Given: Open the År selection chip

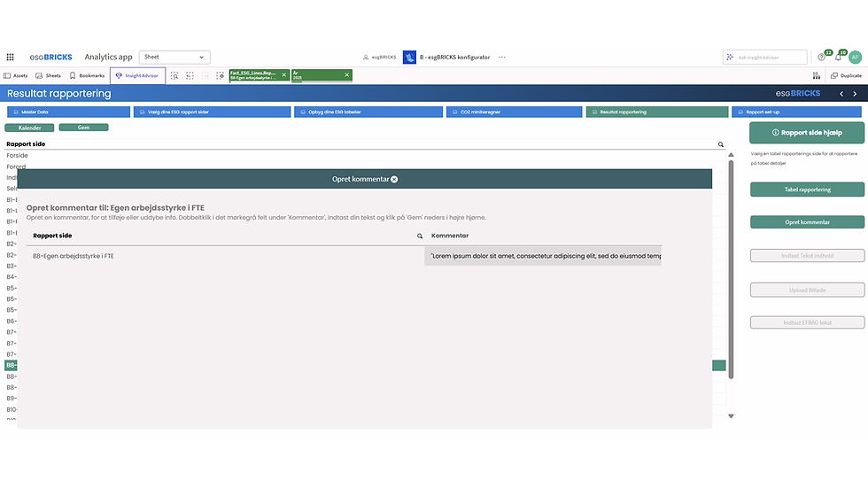Looking at the screenshot, I should pos(317,75).
